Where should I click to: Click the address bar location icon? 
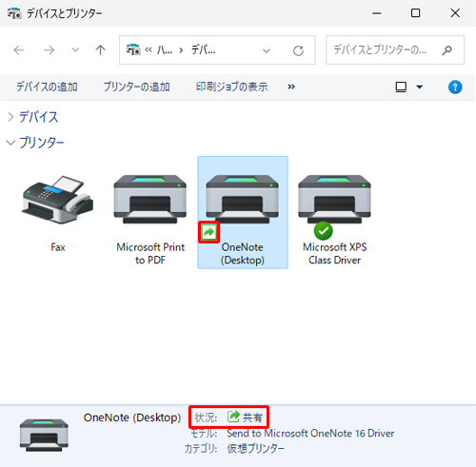coord(133,49)
